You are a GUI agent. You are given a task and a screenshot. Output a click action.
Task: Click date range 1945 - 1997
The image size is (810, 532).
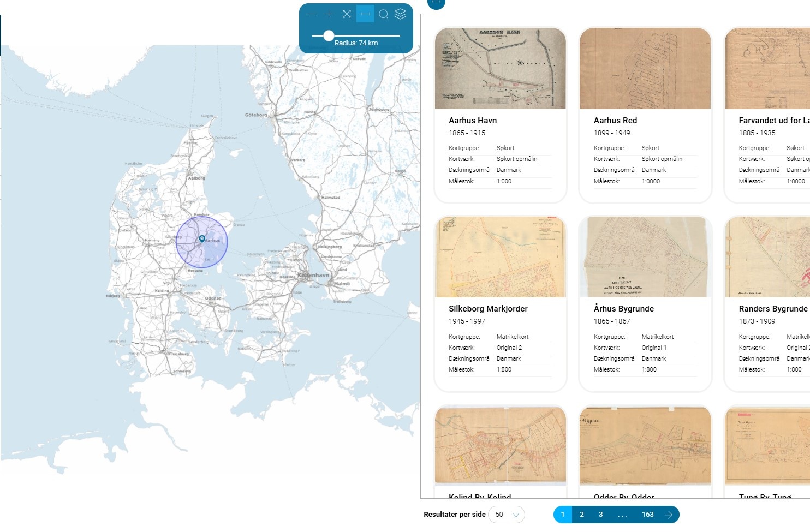467,321
